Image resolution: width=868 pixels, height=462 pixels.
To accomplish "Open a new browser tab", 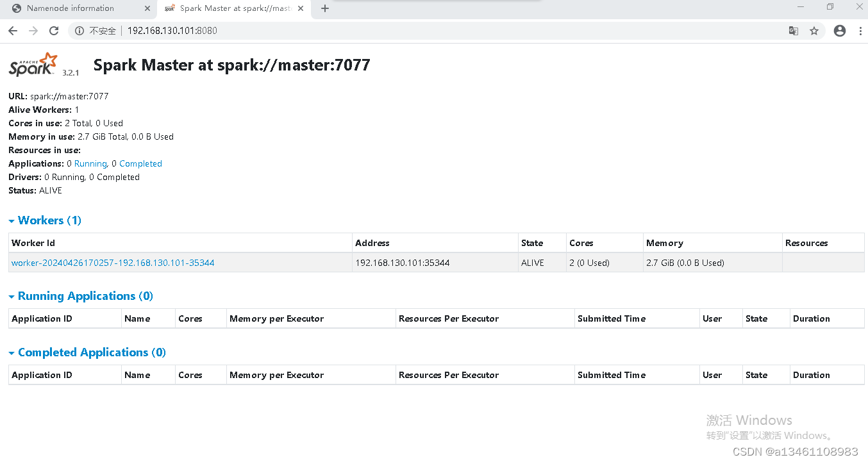I will tap(325, 8).
